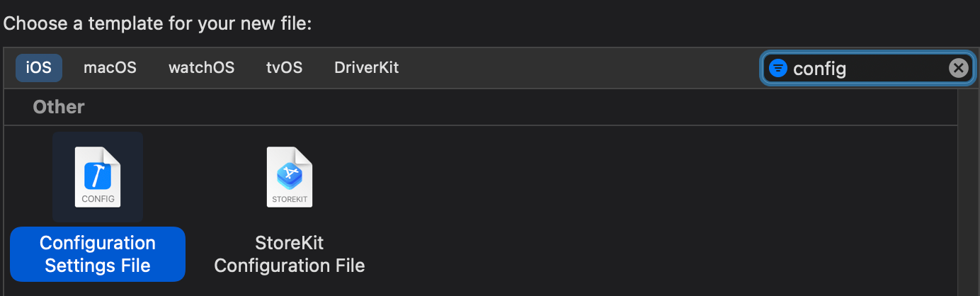Click the Configuration Settings File label
Image resolution: width=980 pixels, height=296 pixels.
tap(98, 254)
